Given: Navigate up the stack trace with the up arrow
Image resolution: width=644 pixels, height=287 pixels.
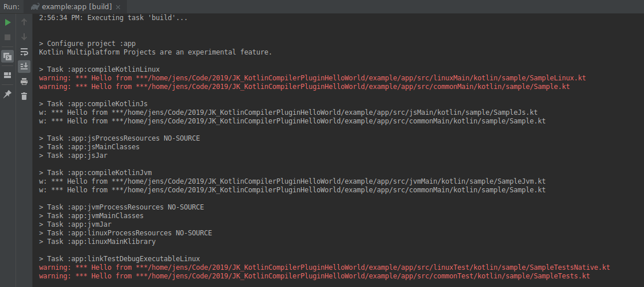Looking at the screenshot, I should click(24, 22).
